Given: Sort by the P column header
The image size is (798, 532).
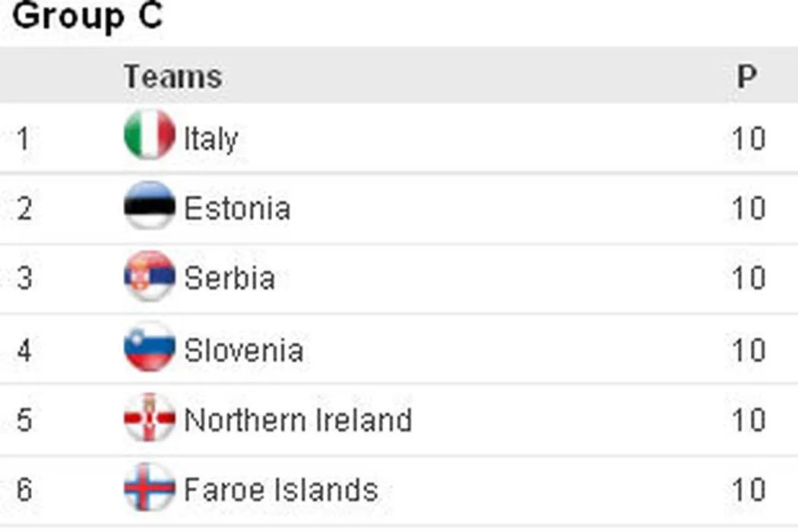Looking at the screenshot, I should tap(746, 77).
